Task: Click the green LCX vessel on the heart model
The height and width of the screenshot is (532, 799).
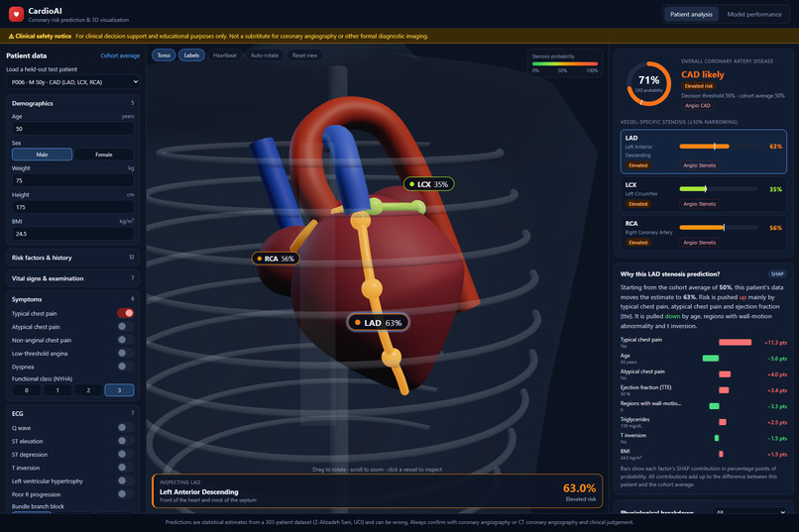Action: pos(399,207)
